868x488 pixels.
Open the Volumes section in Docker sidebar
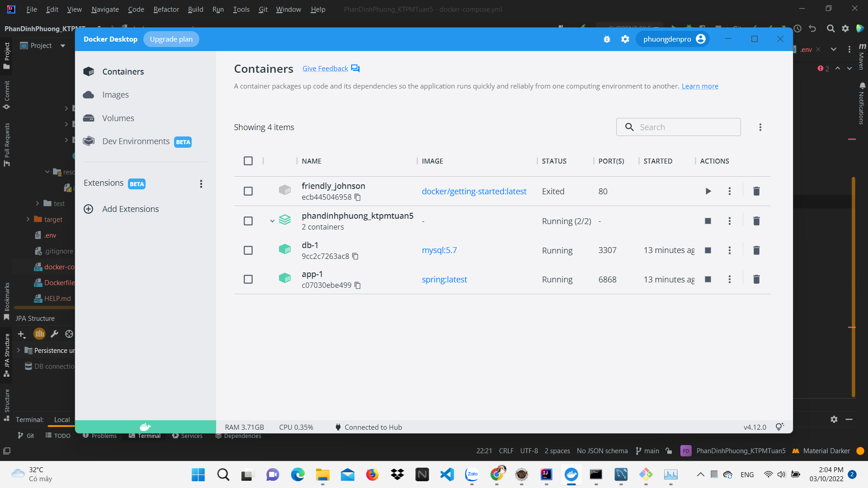point(118,118)
